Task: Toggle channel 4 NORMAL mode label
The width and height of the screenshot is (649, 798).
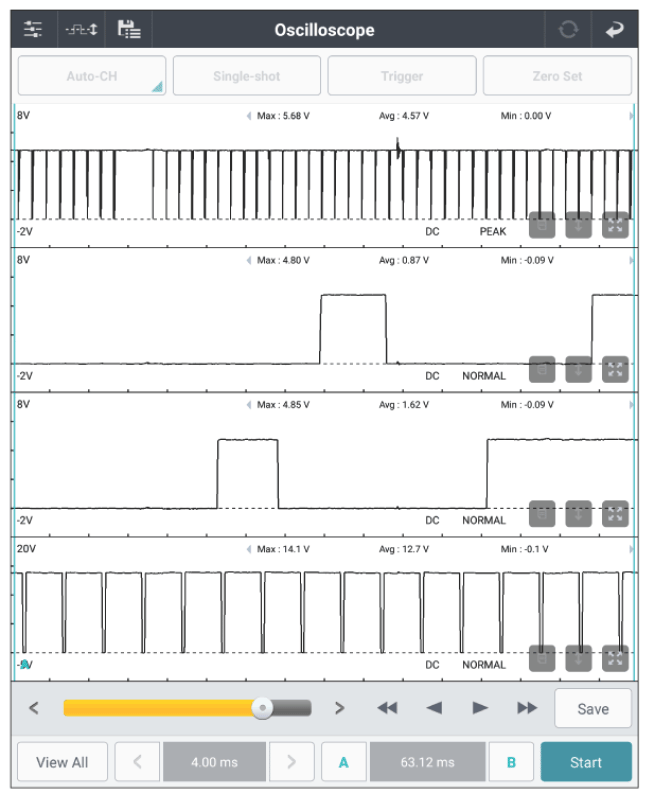Action: click(484, 665)
